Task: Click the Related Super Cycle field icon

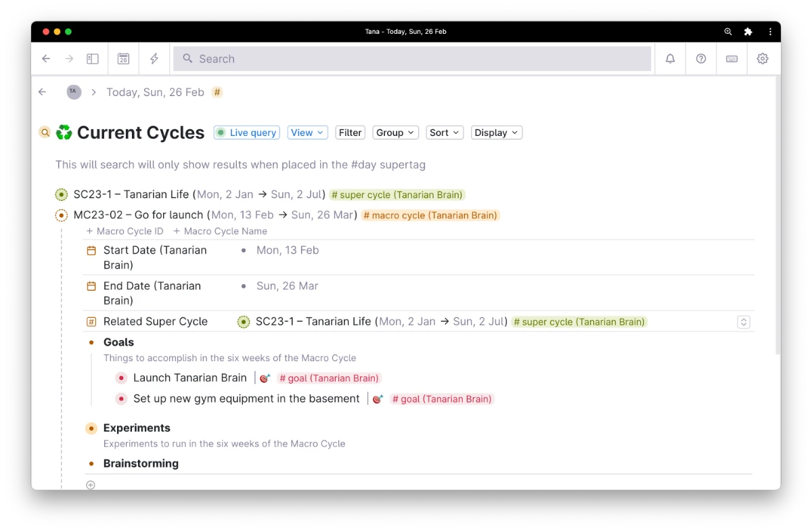Action: [91, 322]
